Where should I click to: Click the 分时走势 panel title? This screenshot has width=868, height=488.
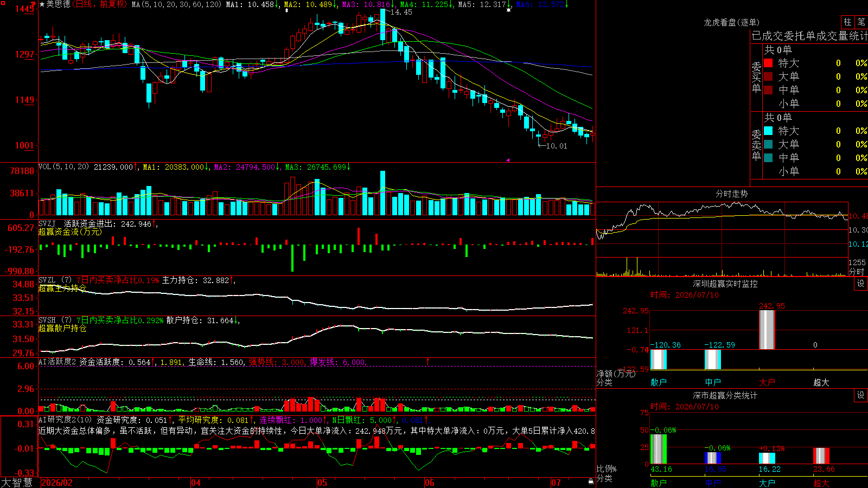(x=731, y=194)
